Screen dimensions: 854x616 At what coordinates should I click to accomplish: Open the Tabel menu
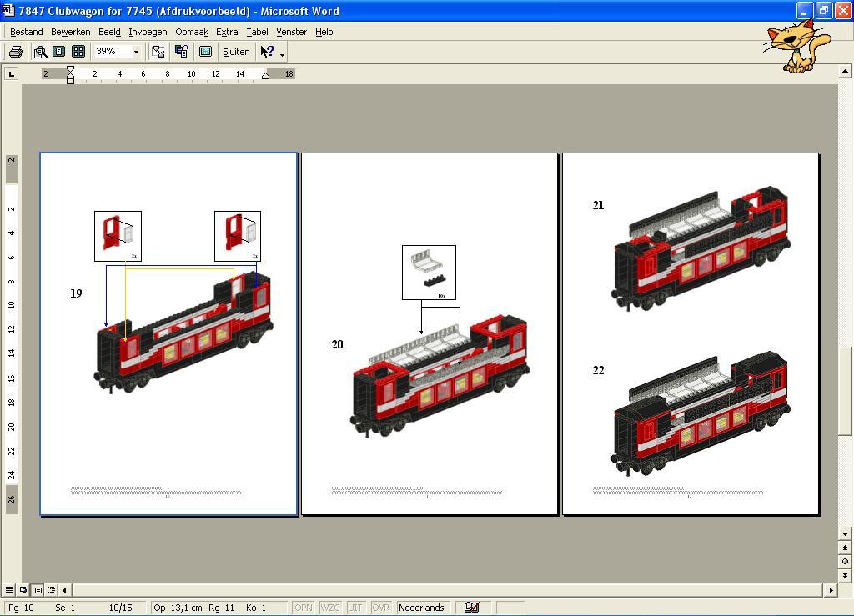pos(257,32)
